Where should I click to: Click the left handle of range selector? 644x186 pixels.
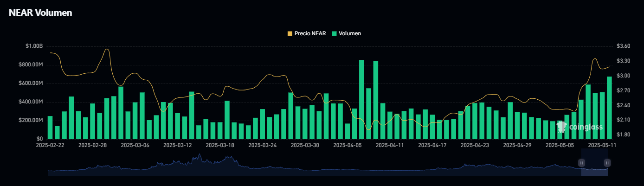pos(581,163)
